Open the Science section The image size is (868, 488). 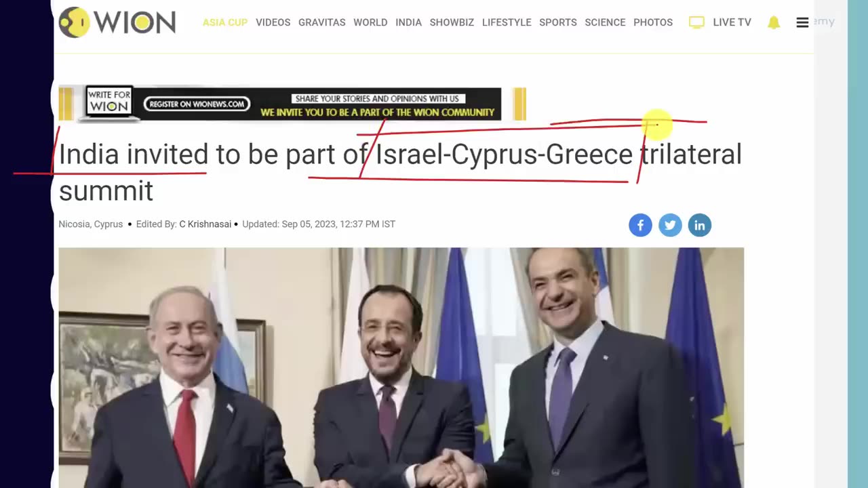coord(605,22)
